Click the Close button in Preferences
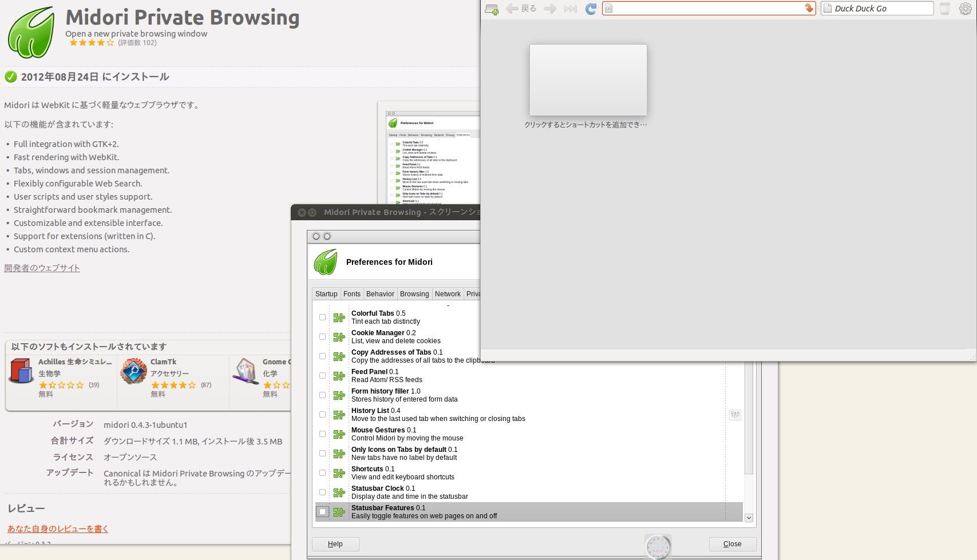977x560 pixels. tap(733, 544)
